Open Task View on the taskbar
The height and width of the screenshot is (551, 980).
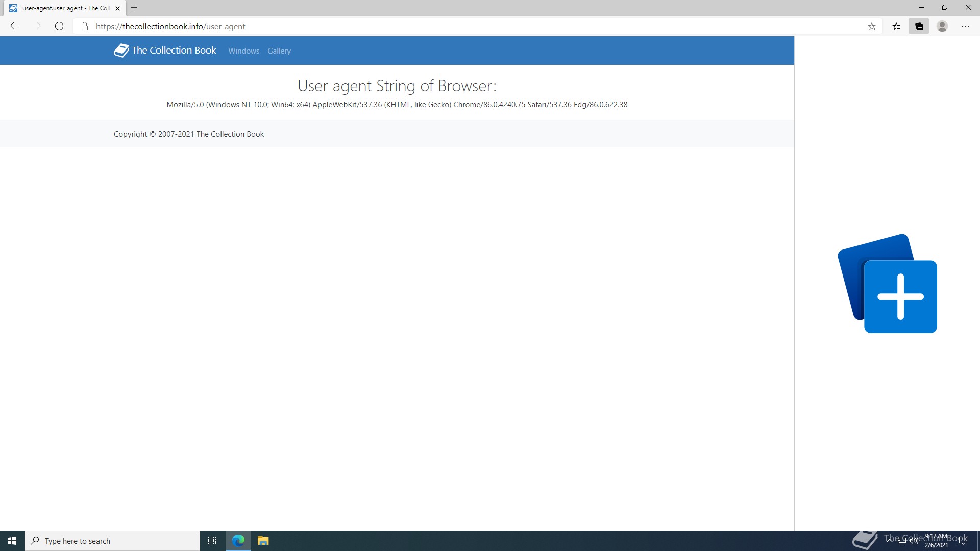click(x=212, y=541)
